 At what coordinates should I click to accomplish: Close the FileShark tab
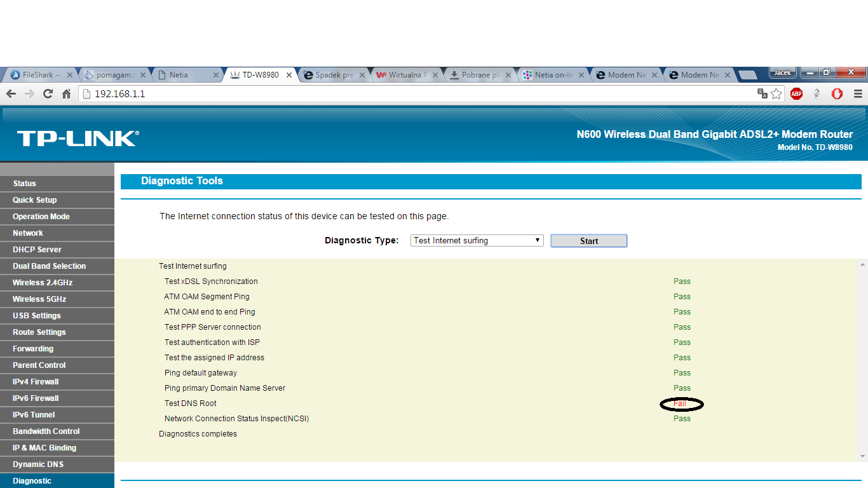tap(70, 75)
